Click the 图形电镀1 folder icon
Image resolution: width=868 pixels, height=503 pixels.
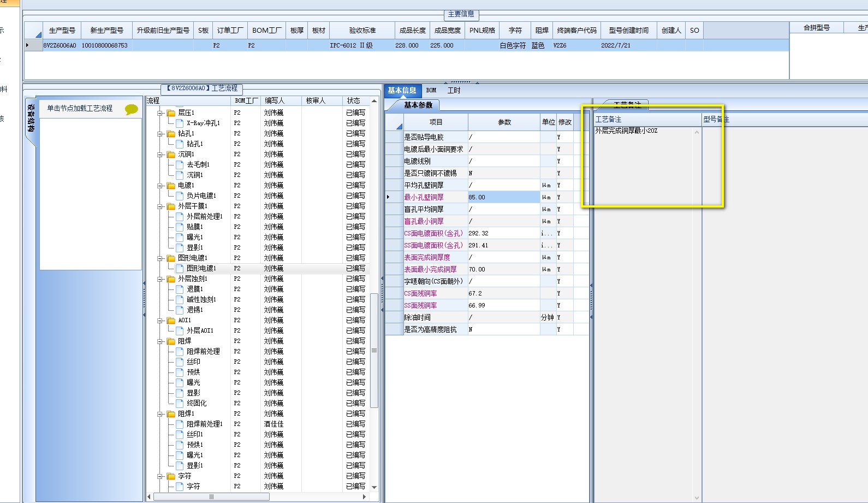click(x=171, y=258)
